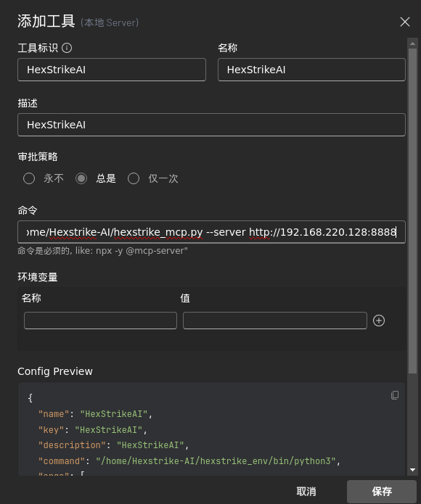Add an environment variable with the plus icon
The image size is (421, 504).
pos(379,321)
